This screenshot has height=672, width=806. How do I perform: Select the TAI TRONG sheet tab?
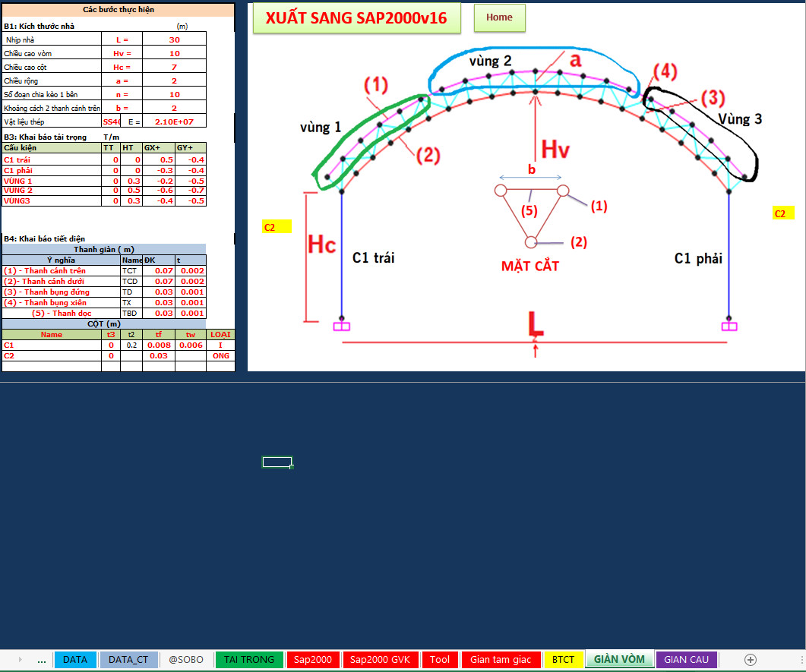click(x=249, y=660)
